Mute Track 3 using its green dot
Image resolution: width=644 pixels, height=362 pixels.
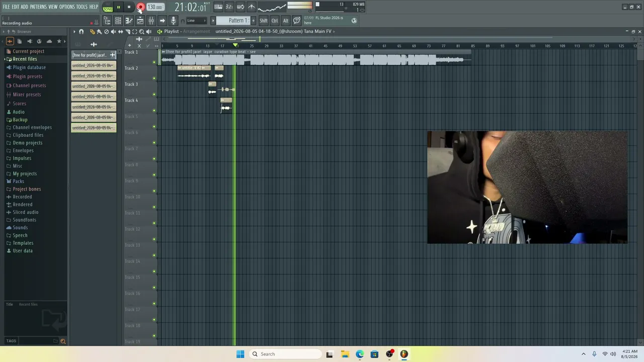click(154, 95)
